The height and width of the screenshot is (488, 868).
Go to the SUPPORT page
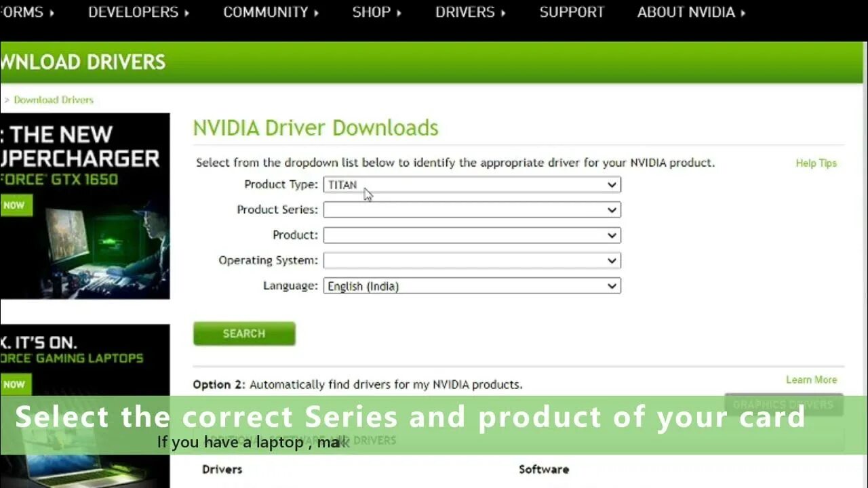[572, 12]
